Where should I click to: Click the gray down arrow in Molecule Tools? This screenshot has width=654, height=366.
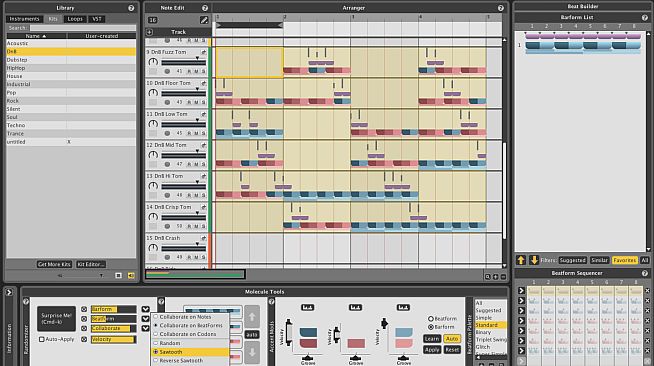(252, 352)
